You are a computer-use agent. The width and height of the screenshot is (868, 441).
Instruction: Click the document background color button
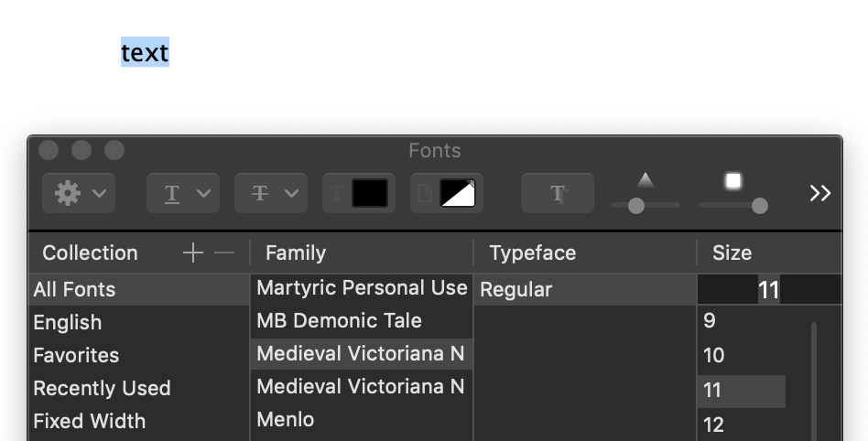457,193
